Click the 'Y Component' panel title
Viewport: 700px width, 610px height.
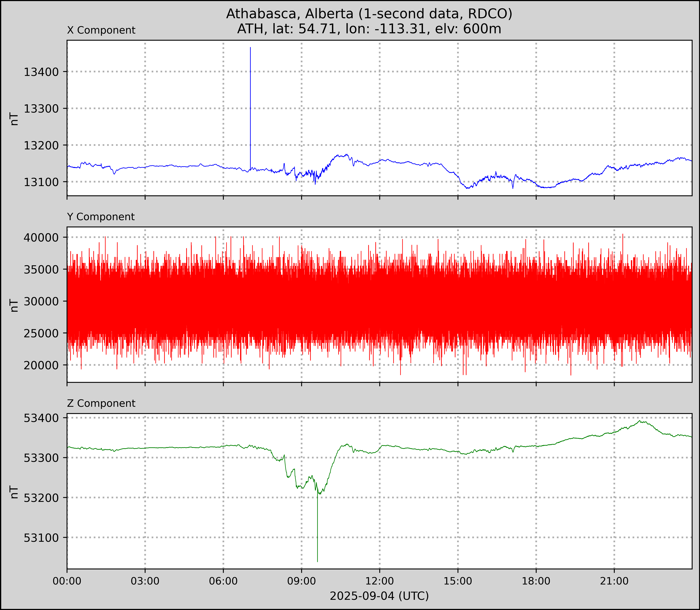point(101,217)
